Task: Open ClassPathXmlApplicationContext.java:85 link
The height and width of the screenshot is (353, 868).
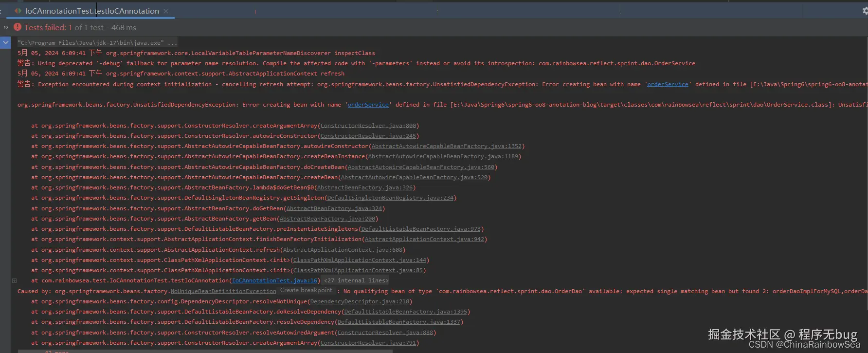Action: pos(358,270)
